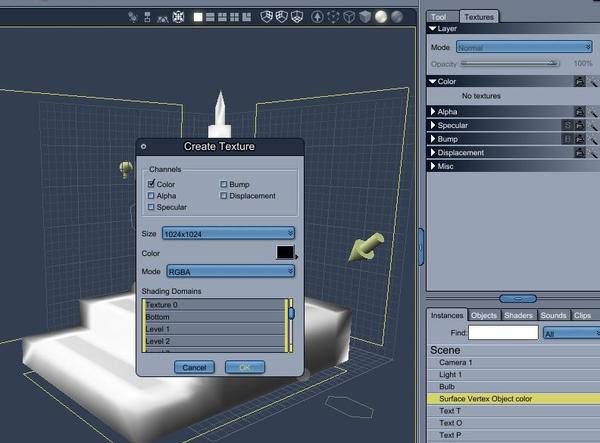Screen dimensions: 600x443
Task: Click OK in Create Texture dialog
Action: coord(245,367)
